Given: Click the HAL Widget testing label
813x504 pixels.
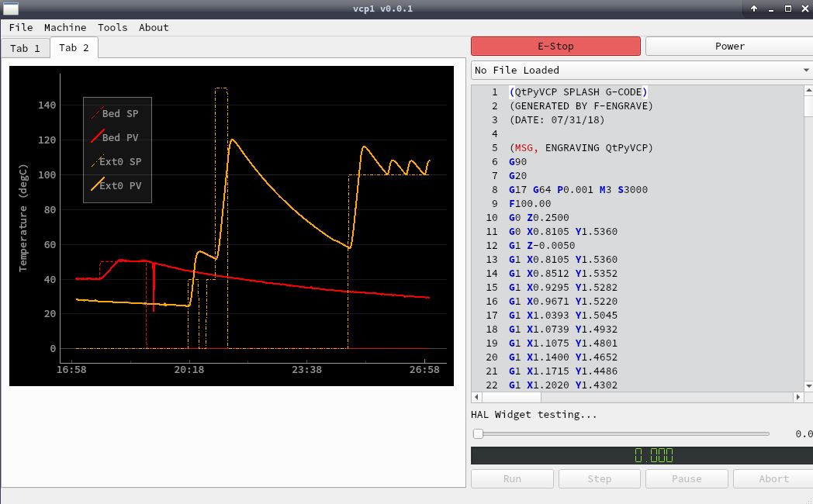Looking at the screenshot, I should (x=534, y=414).
